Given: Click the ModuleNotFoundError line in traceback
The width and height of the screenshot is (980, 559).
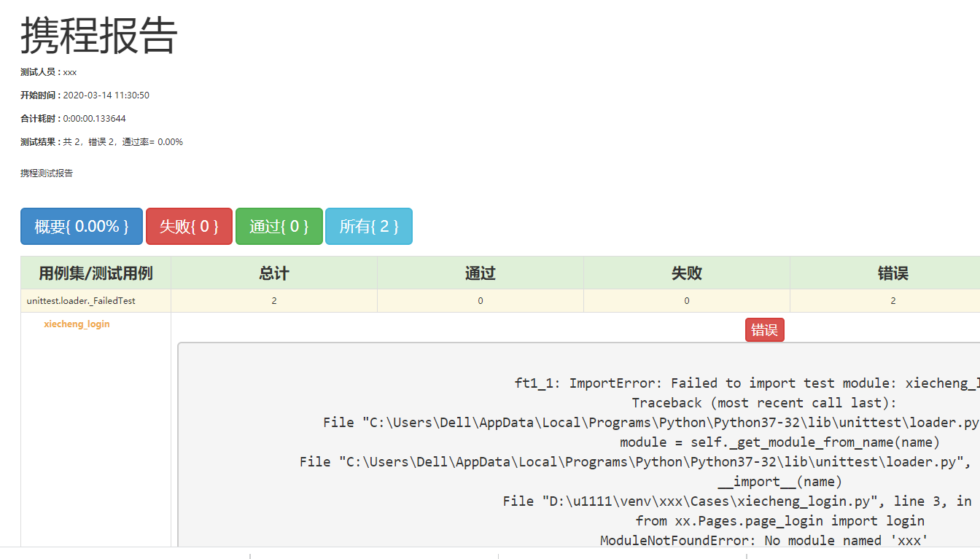Looking at the screenshot, I should pyautogui.click(x=764, y=541).
